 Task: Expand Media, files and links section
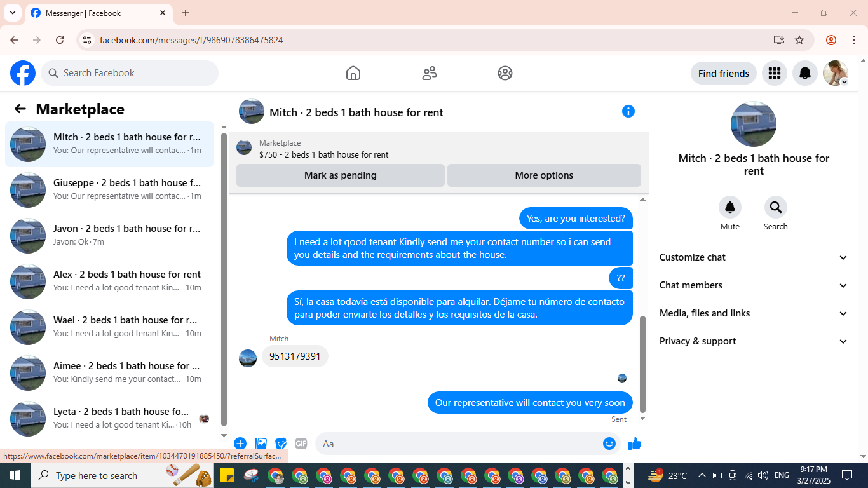754,313
